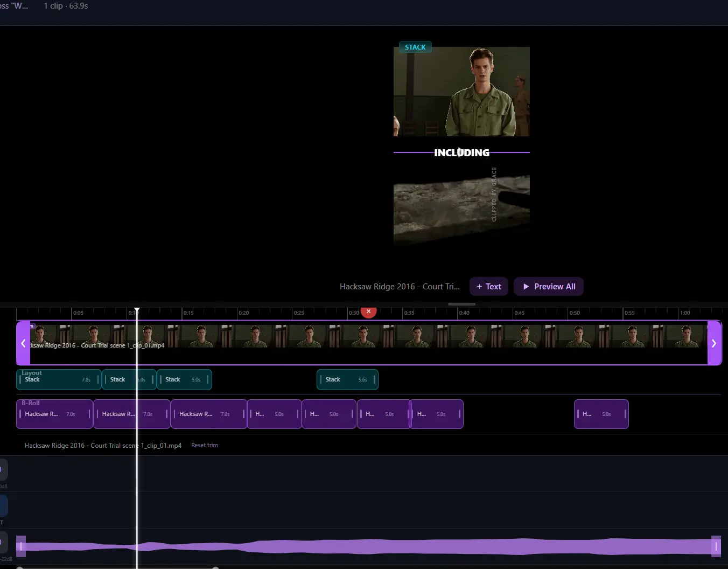The image size is (728, 569).
Task: Click the clip filename beside Reset trim
Action: point(103,446)
